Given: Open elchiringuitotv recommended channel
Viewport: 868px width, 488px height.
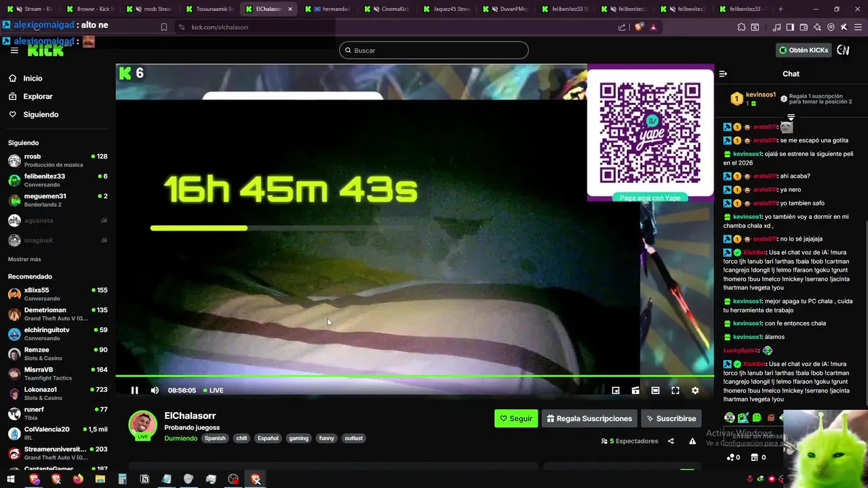Looking at the screenshot, I should click(x=58, y=333).
